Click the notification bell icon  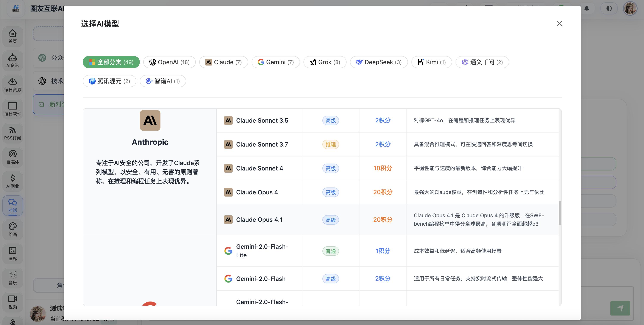[587, 8]
